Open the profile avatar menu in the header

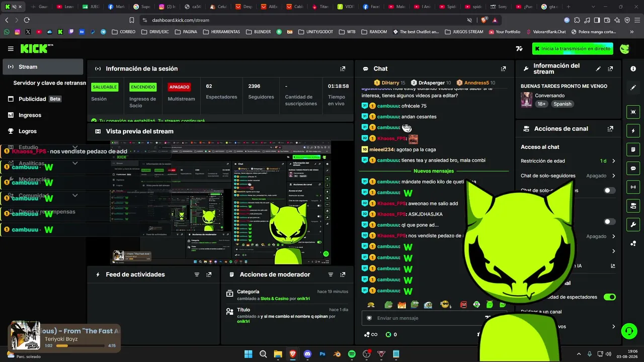[x=624, y=49]
